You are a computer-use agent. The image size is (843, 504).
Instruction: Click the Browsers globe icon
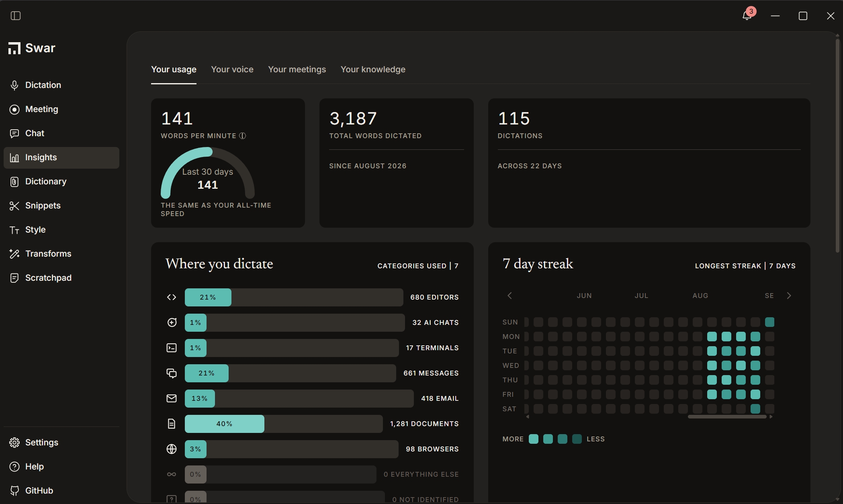pos(172,449)
